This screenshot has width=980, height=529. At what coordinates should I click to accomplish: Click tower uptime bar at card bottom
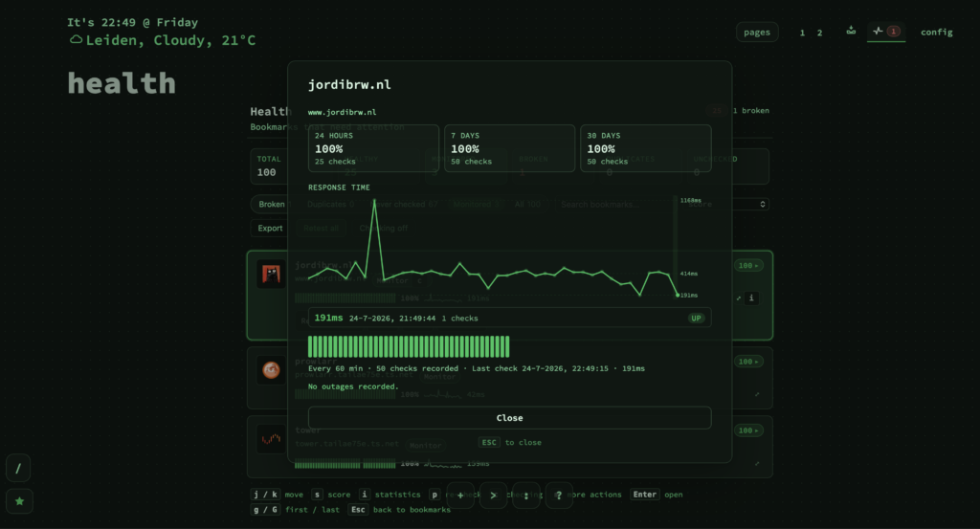tap(345, 464)
